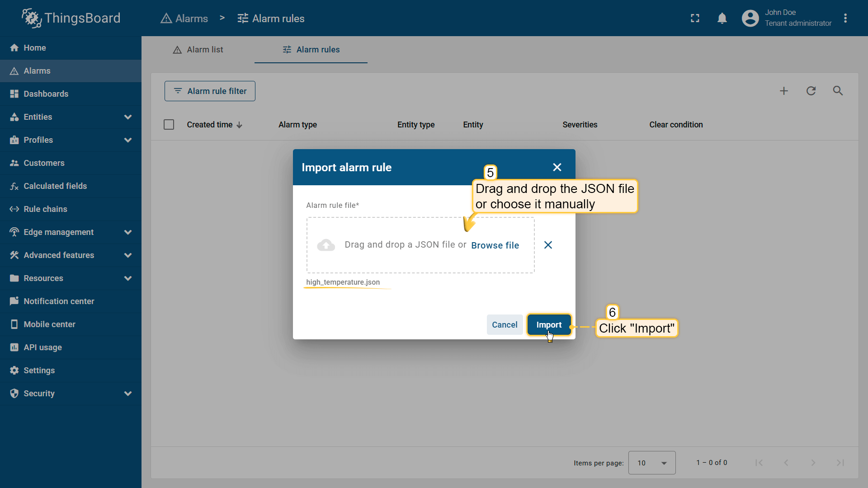Switch to the Alarm list tab

(198, 50)
